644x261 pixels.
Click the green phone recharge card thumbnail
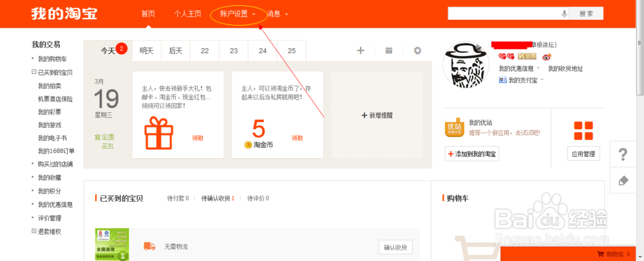(x=112, y=245)
